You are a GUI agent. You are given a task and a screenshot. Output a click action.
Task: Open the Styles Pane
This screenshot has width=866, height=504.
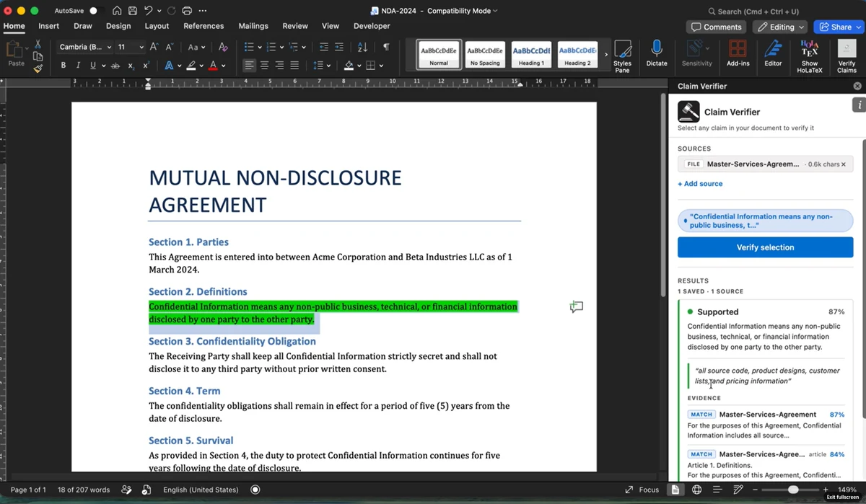622,56
